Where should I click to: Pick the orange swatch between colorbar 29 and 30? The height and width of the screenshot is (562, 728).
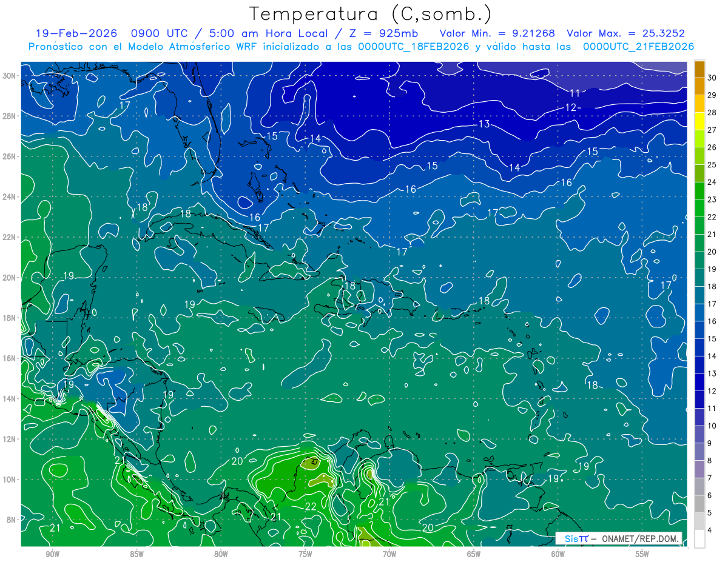(x=699, y=86)
